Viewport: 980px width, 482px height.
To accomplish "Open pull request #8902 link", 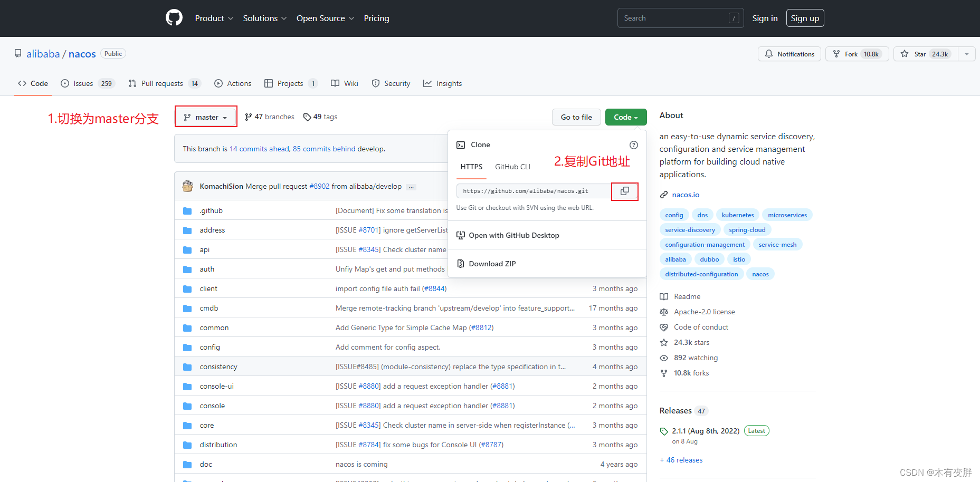I will point(319,186).
